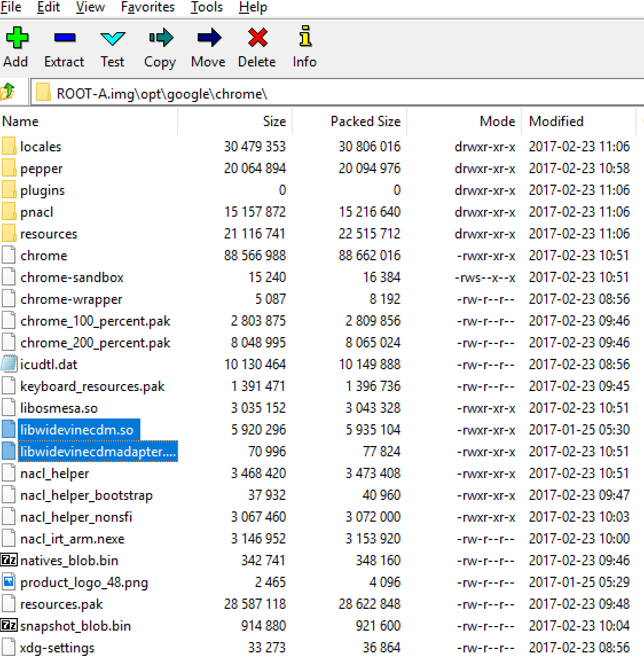Select the resources folder icon
Image resolution: width=644 pixels, height=661 pixels.
[x=9, y=233]
